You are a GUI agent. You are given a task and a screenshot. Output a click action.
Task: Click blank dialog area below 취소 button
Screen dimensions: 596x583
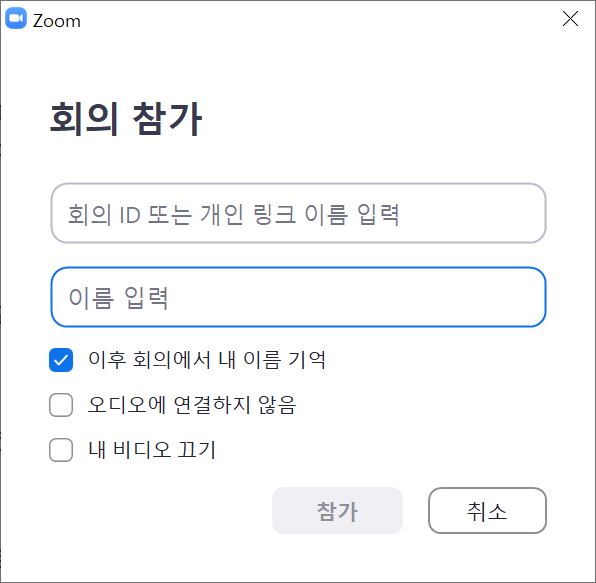487,558
